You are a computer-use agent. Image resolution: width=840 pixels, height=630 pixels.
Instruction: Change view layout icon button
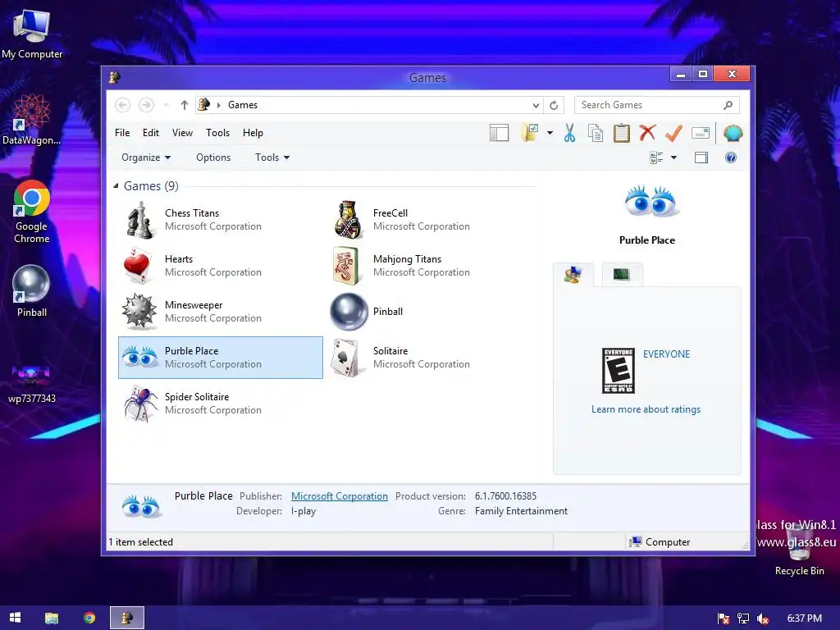pyautogui.click(x=656, y=157)
